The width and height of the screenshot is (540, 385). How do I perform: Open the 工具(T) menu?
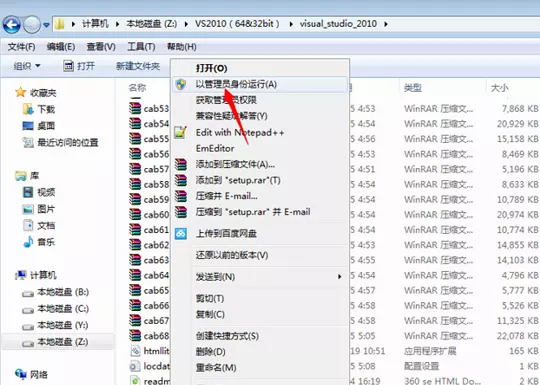[x=141, y=46]
